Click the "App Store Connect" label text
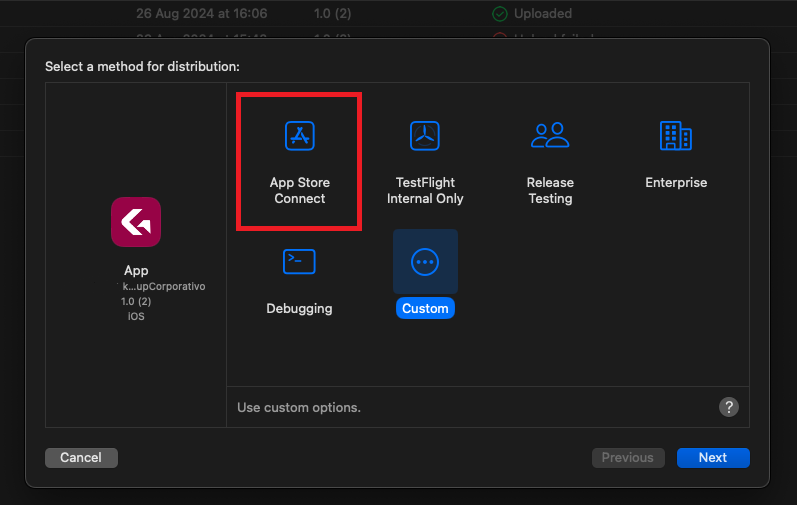The height and width of the screenshot is (505, 797). point(300,190)
